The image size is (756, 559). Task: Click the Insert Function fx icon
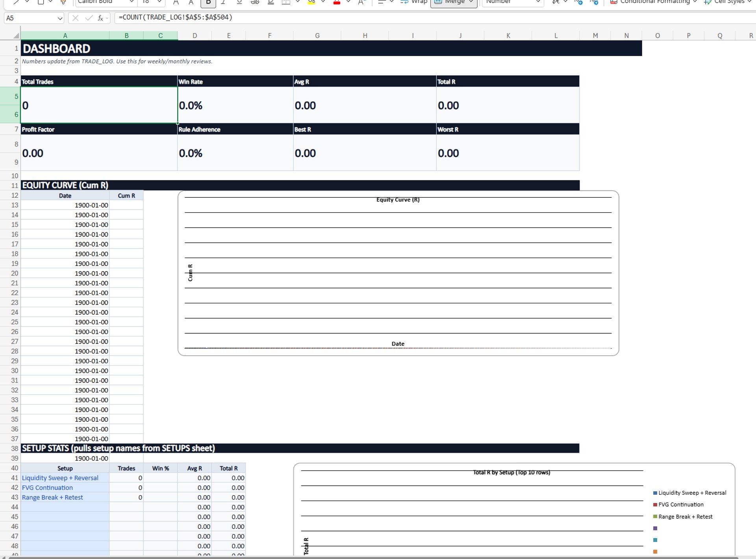(100, 18)
